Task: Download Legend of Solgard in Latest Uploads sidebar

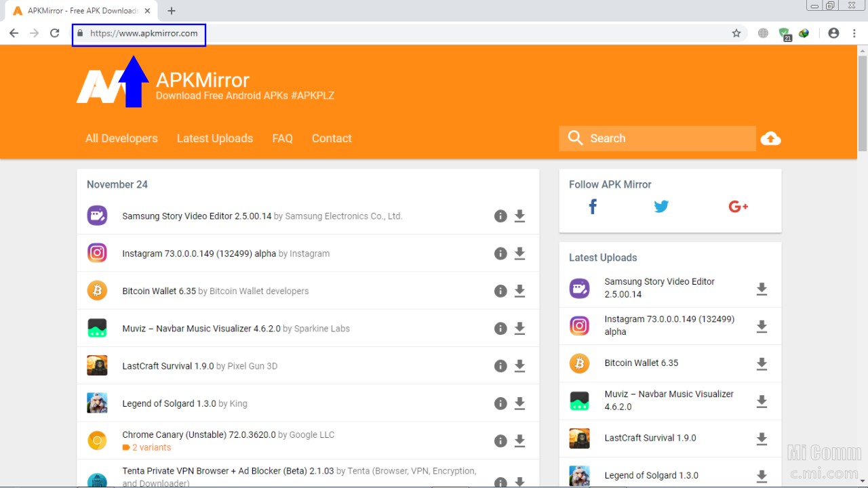Action: click(x=762, y=476)
